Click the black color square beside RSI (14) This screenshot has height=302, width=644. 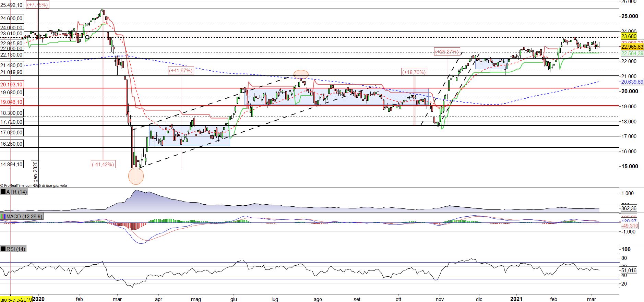pos(3,249)
